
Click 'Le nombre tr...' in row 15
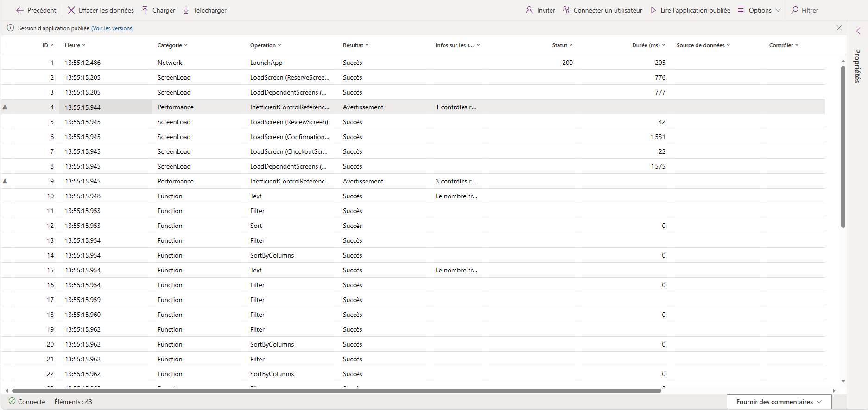[x=456, y=270]
